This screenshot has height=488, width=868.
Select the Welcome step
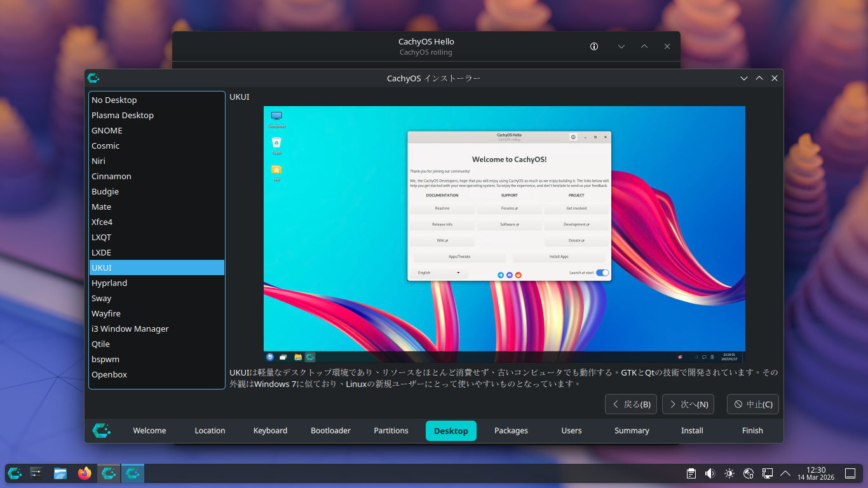tap(149, 431)
